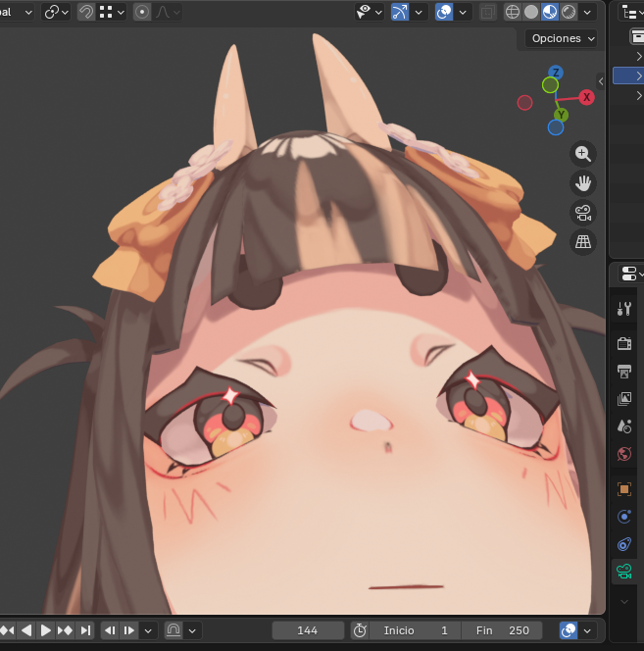This screenshot has height=651, width=644.
Task: Open the timeline overlays dropdown arrow
Action: pyautogui.click(x=587, y=630)
